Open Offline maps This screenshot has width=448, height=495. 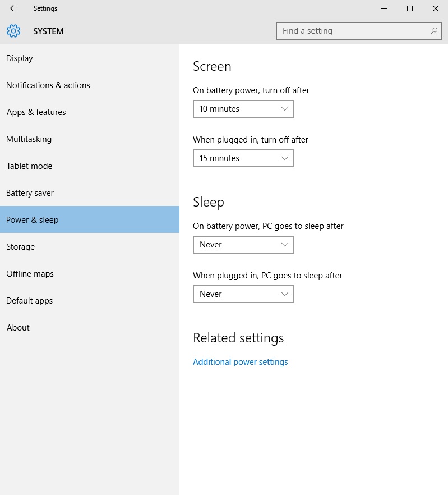90,274
